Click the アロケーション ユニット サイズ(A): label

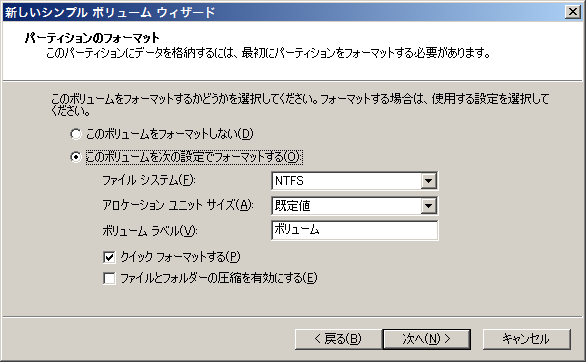click(x=178, y=205)
